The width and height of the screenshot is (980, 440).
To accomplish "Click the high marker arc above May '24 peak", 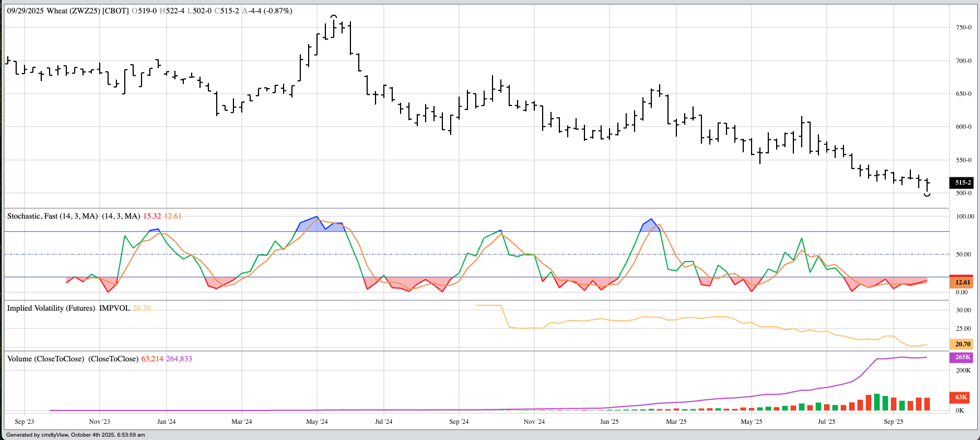I will [x=334, y=17].
